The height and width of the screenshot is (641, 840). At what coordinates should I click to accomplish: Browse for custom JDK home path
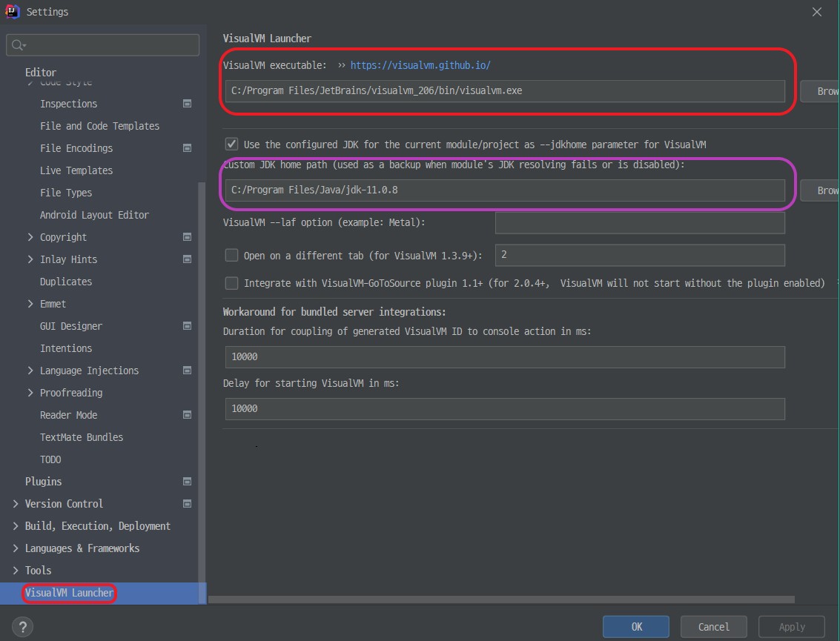tap(820, 190)
